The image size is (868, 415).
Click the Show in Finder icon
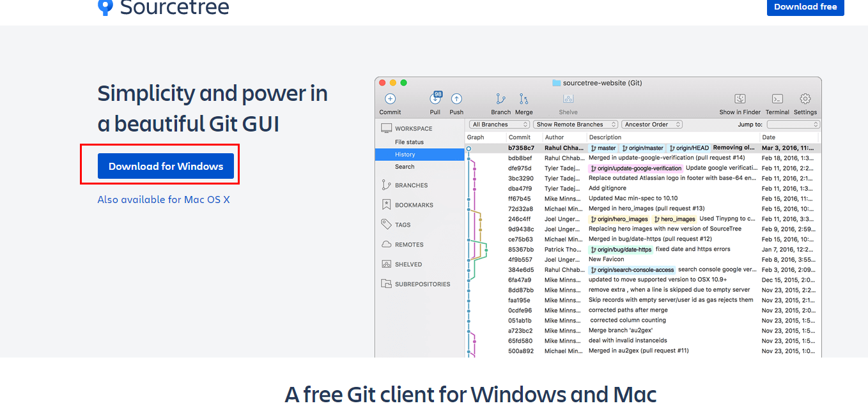(x=740, y=99)
